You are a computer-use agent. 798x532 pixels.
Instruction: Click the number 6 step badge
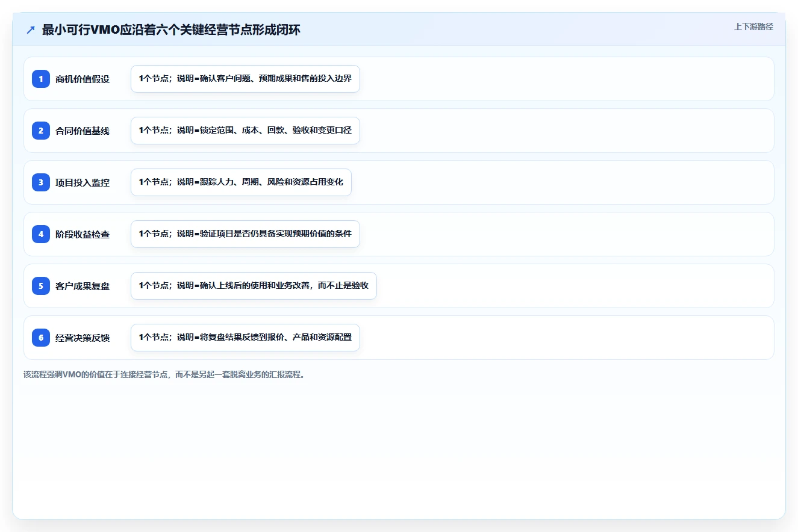click(41, 338)
